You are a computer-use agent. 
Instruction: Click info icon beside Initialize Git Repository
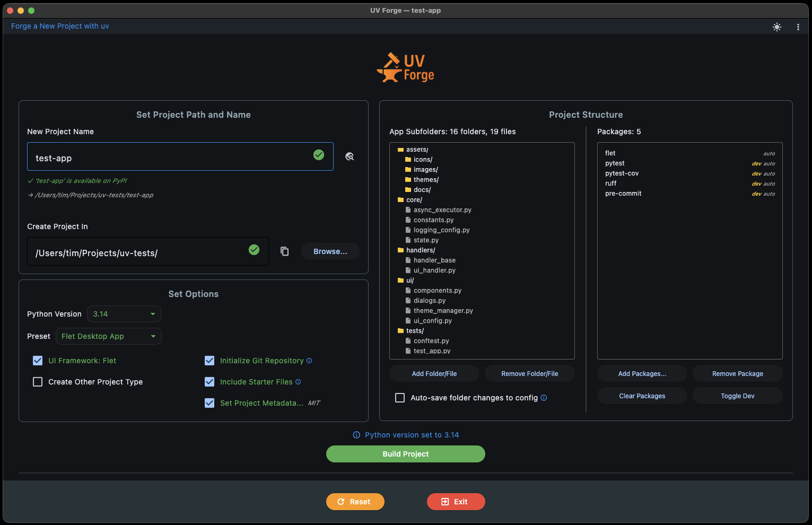point(309,361)
